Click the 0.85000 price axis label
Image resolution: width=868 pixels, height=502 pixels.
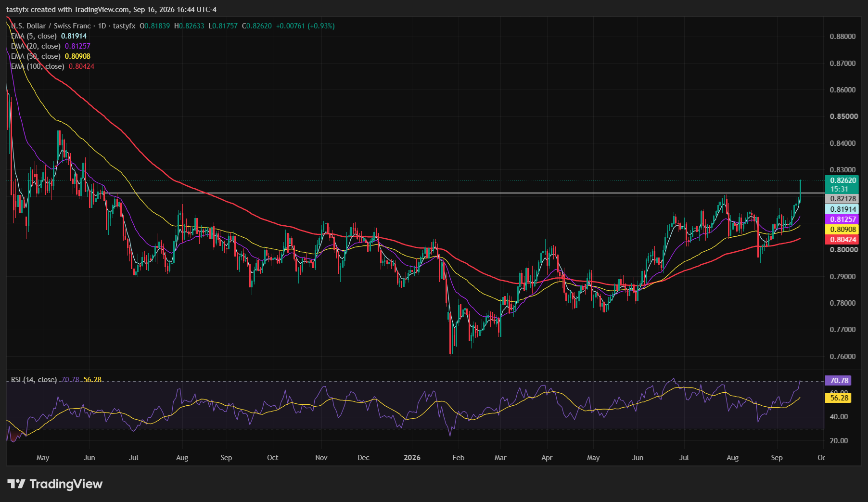click(843, 116)
